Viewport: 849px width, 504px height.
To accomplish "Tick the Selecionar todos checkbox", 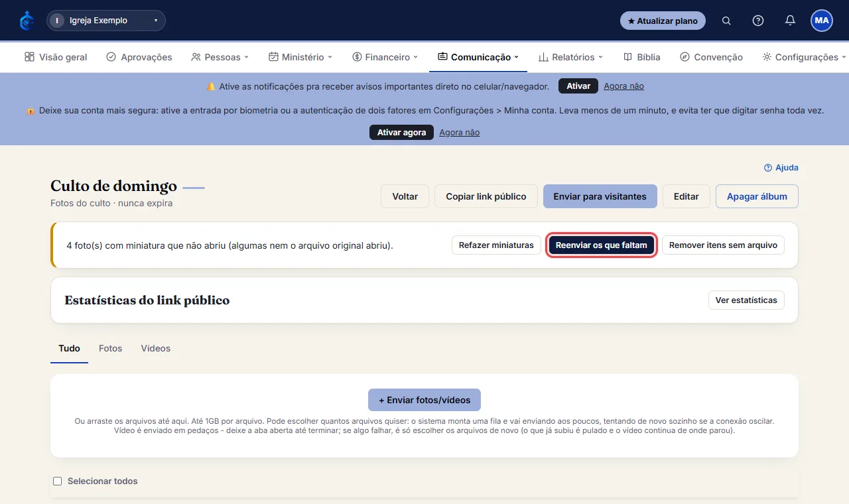I will click(57, 481).
